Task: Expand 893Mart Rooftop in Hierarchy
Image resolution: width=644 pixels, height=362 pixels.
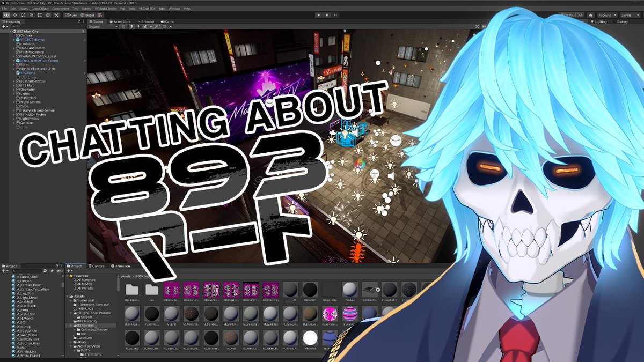Action: [13, 81]
